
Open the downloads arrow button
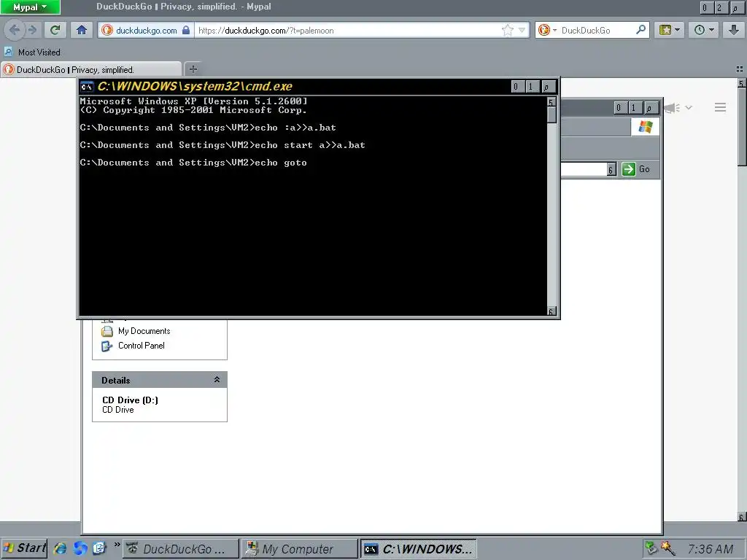click(x=734, y=31)
